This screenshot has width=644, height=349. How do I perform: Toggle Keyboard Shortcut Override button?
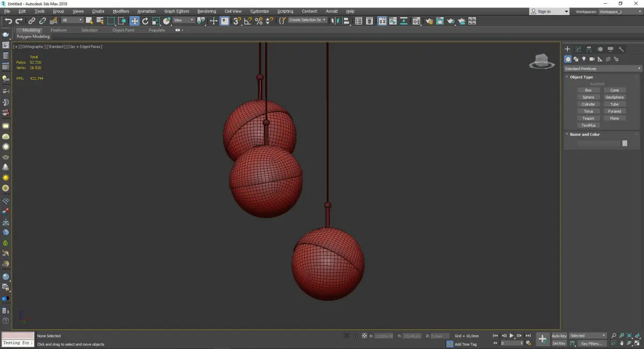tap(224, 21)
